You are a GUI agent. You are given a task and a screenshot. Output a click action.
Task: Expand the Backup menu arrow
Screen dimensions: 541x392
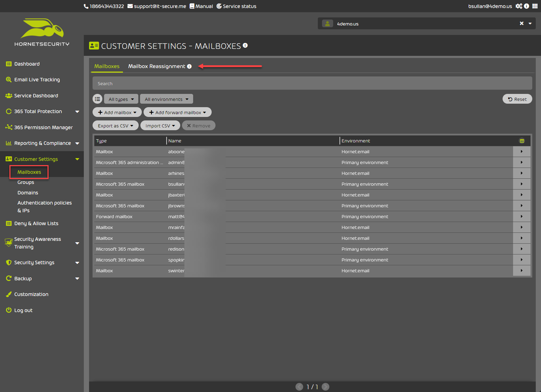click(77, 279)
